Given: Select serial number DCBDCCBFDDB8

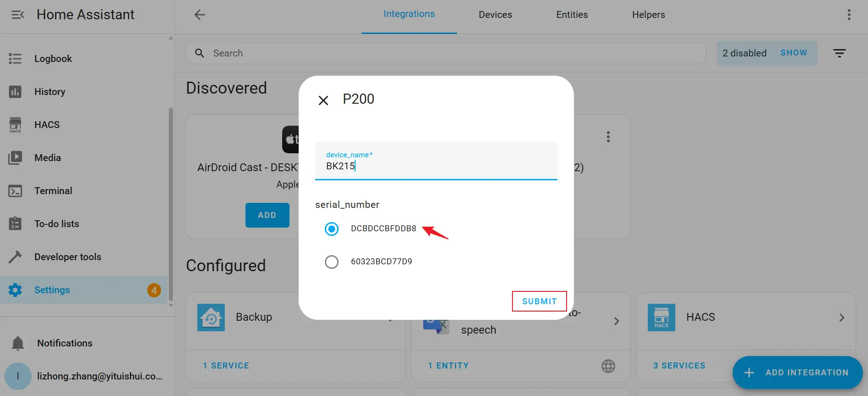Looking at the screenshot, I should pyautogui.click(x=332, y=229).
